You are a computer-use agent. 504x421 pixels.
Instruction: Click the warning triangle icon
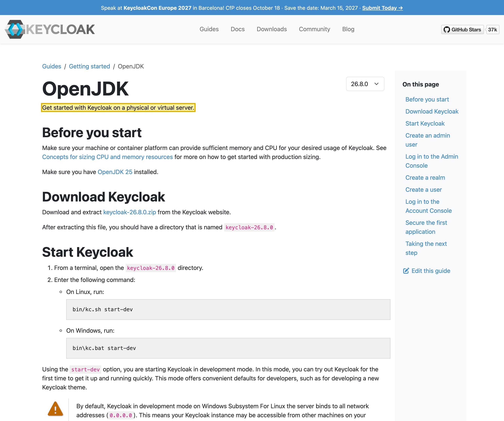(x=55, y=409)
